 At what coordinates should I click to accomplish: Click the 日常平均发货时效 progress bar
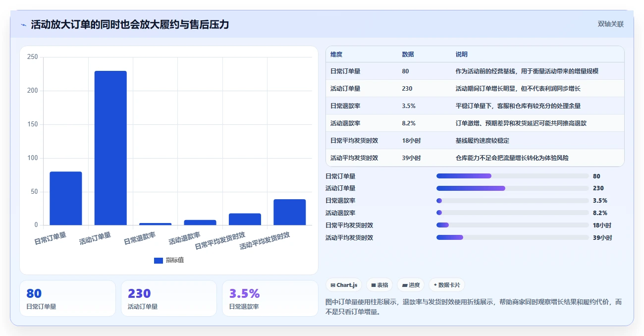tap(513, 225)
